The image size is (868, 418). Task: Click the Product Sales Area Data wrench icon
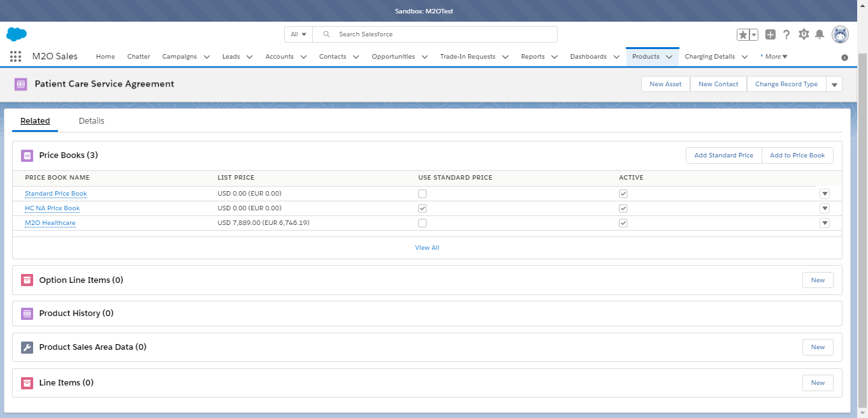(27, 347)
